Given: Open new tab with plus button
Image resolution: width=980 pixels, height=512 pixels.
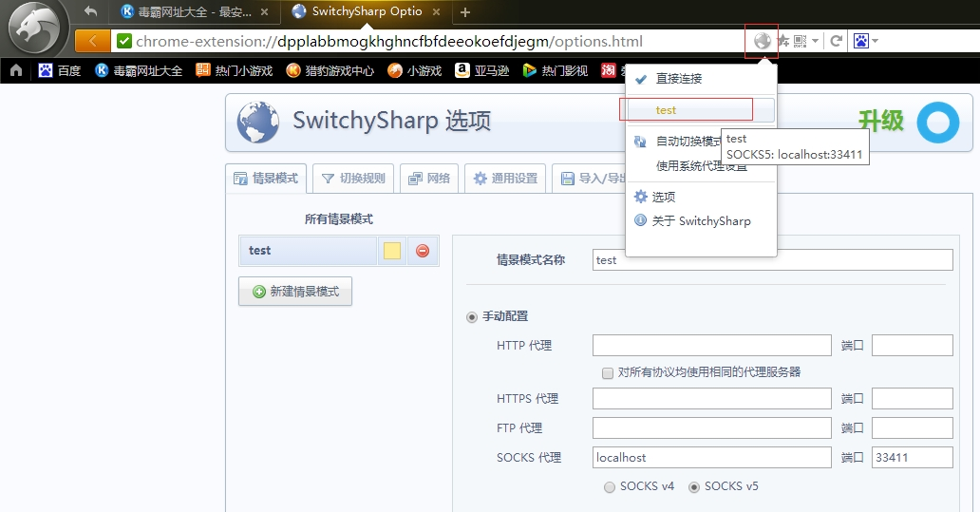Looking at the screenshot, I should coord(465,12).
